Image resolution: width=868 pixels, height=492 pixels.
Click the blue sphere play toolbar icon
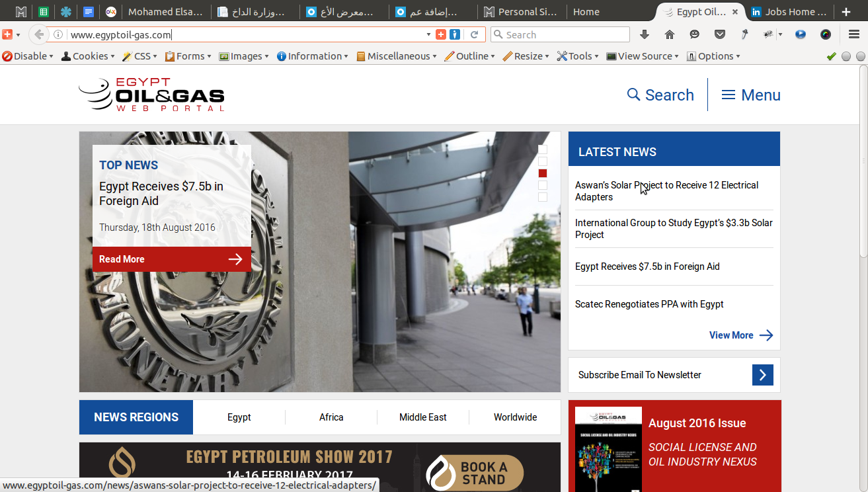point(801,35)
